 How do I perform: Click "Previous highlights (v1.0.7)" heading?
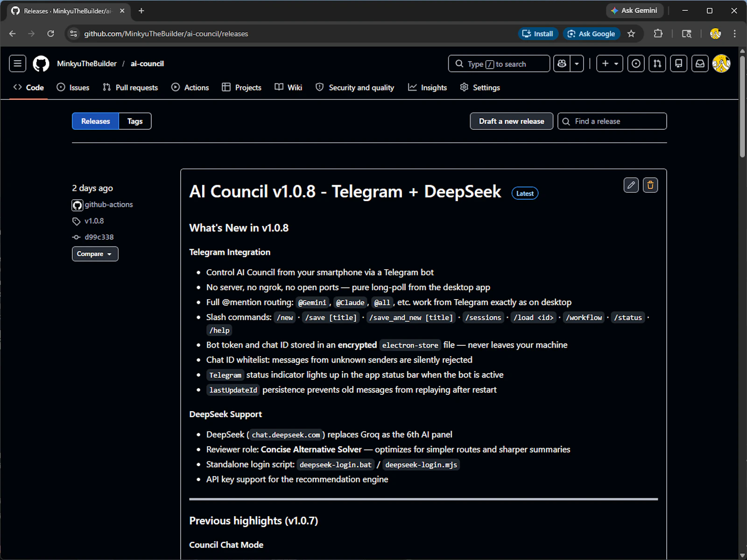click(x=254, y=521)
